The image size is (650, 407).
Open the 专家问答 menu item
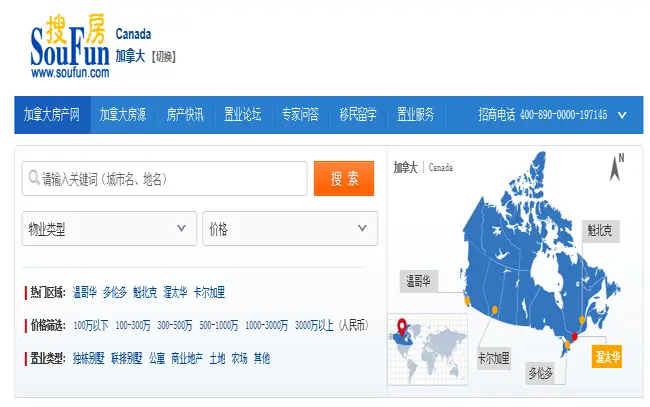click(x=300, y=115)
